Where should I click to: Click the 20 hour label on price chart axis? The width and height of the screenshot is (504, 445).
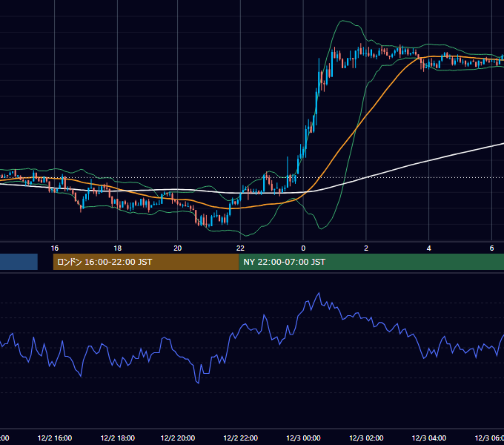coord(177,248)
